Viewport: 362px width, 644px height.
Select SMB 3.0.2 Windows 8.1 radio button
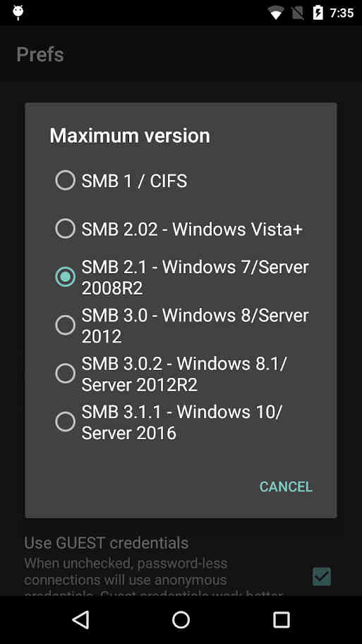[65, 374]
